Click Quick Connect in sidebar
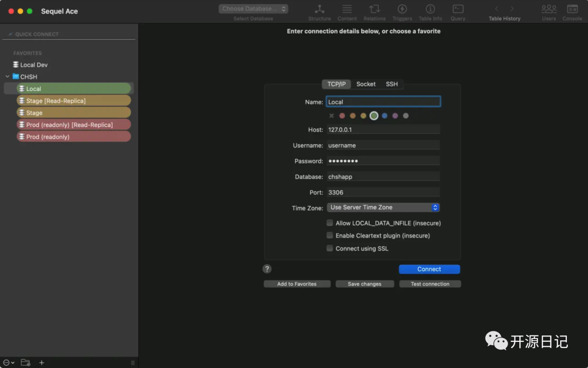The height and width of the screenshot is (368, 588). (x=37, y=34)
